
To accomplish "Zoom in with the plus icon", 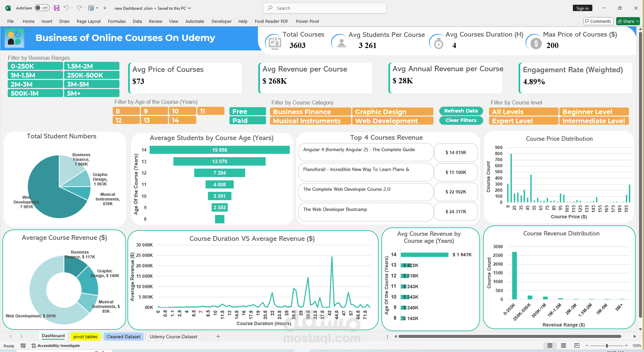I will tap(626, 346).
